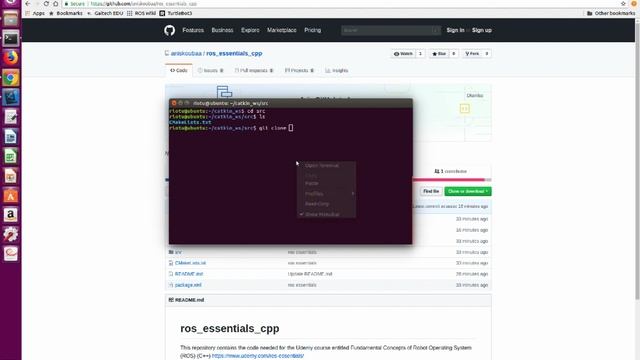The image size is (640, 360).
Task: Switch to the Insights tab
Action: pos(337,71)
